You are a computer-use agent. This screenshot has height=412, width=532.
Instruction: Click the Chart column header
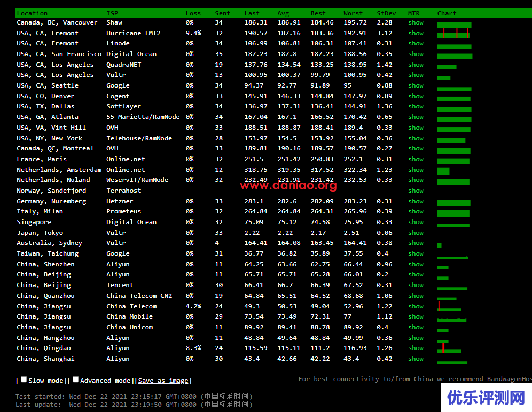447,13
